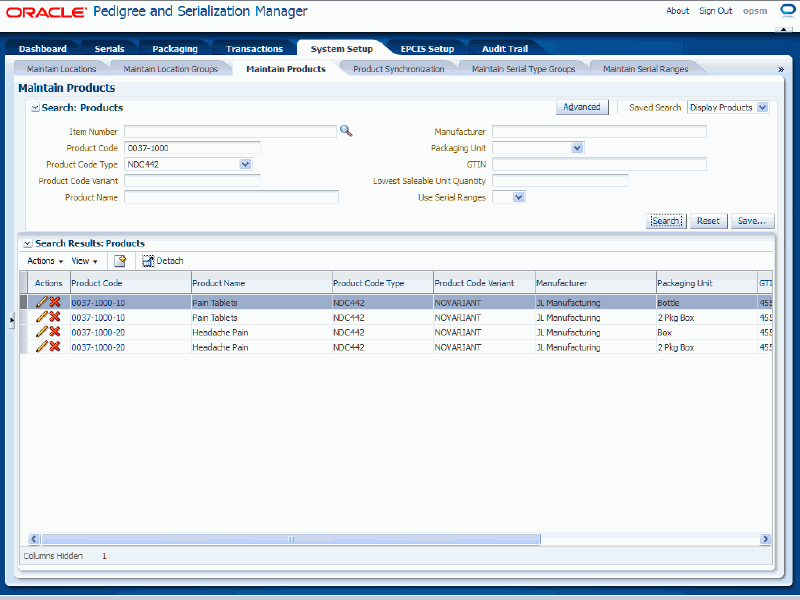Select the Maintain Locations subtab
800x600 pixels.
(61, 69)
